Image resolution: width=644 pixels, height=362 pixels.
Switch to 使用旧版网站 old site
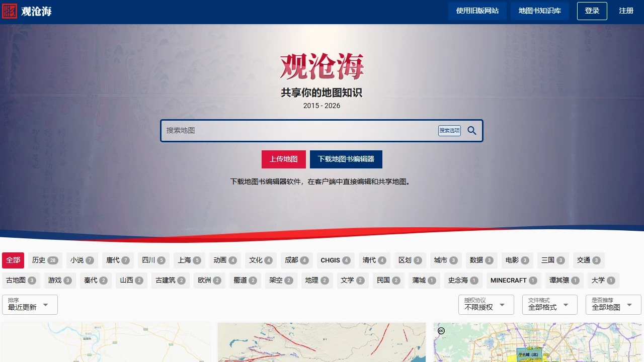(477, 11)
